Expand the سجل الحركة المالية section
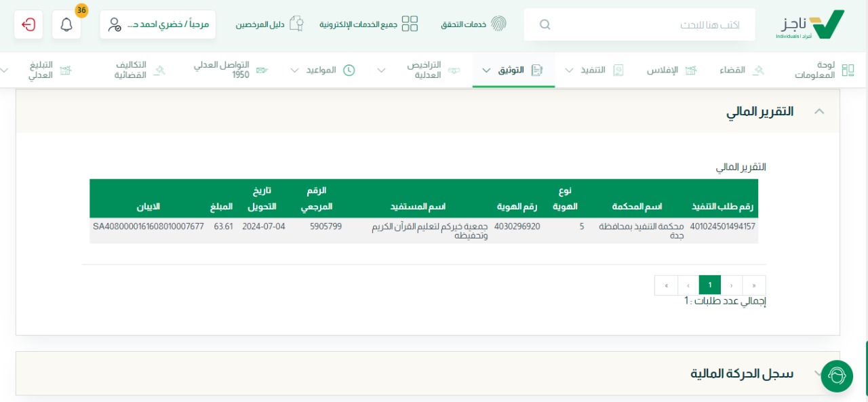 819,374
